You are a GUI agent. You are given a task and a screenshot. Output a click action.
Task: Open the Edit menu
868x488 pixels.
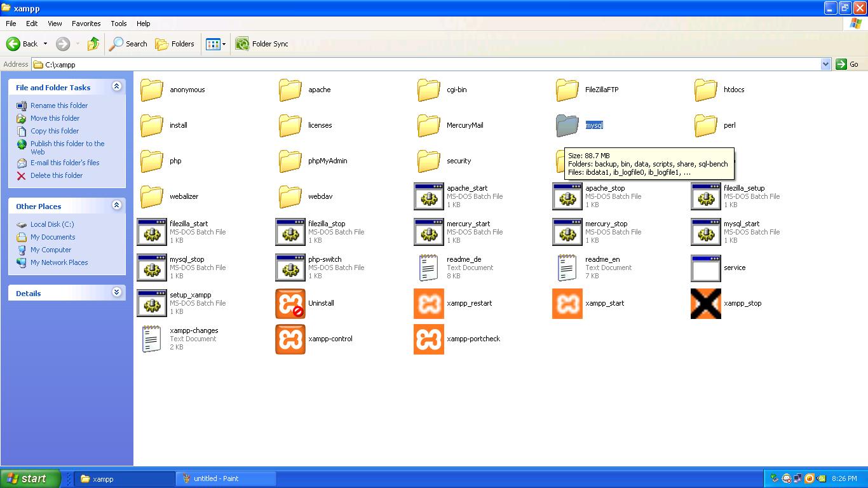[32, 24]
